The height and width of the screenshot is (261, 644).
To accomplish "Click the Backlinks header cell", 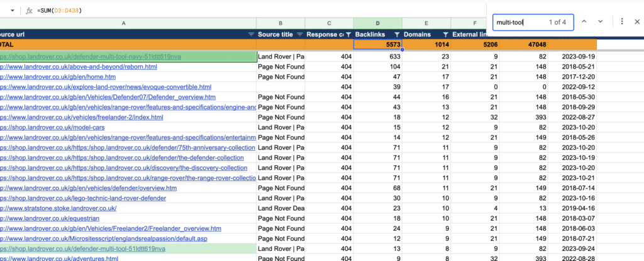I will 377,35.
